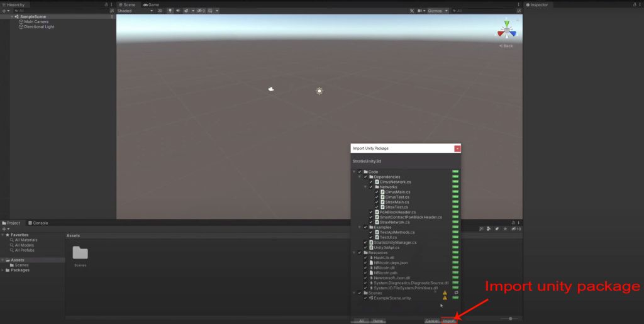Uncheck the Resources folder checkbox
Screen dimensions: 644x324
pos(360,252)
